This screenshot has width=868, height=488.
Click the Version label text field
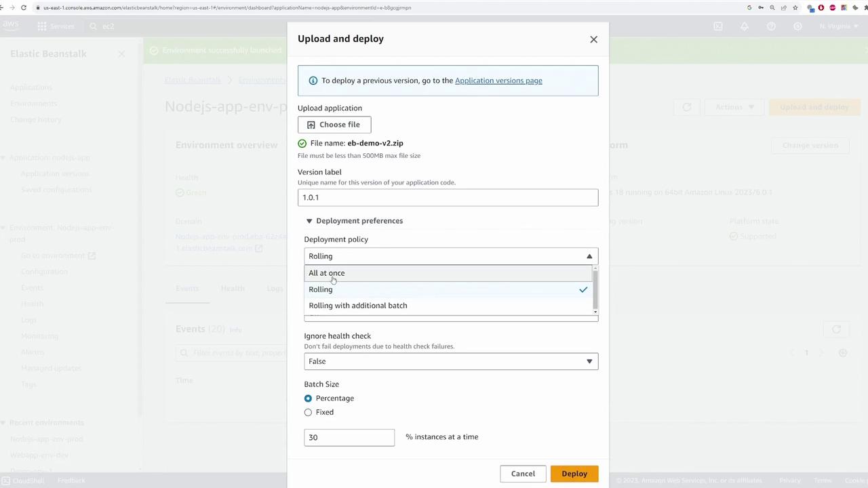(x=448, y=197)
